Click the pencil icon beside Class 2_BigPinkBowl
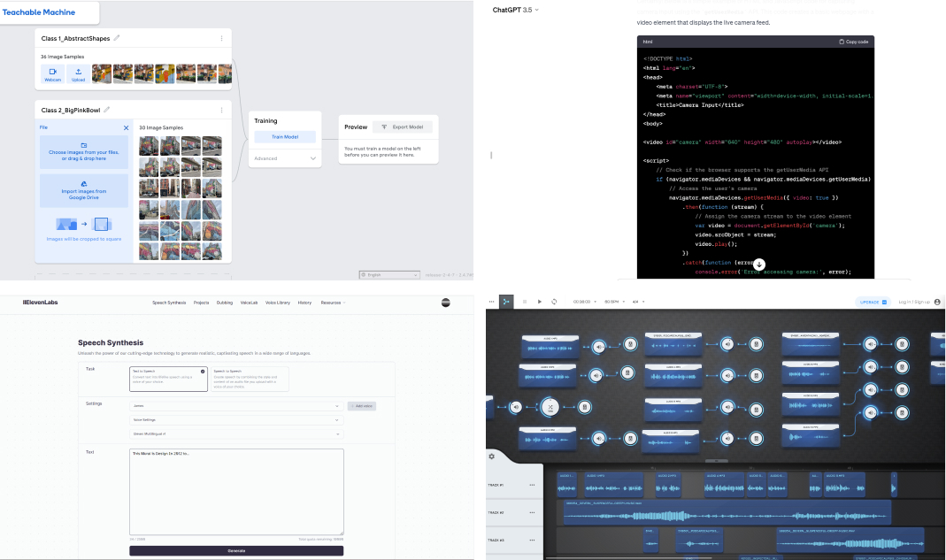 point(107,110)
